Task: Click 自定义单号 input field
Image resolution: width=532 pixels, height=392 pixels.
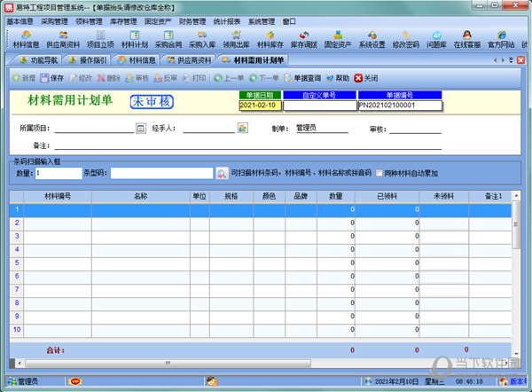Action: click(x=320, y=106)
